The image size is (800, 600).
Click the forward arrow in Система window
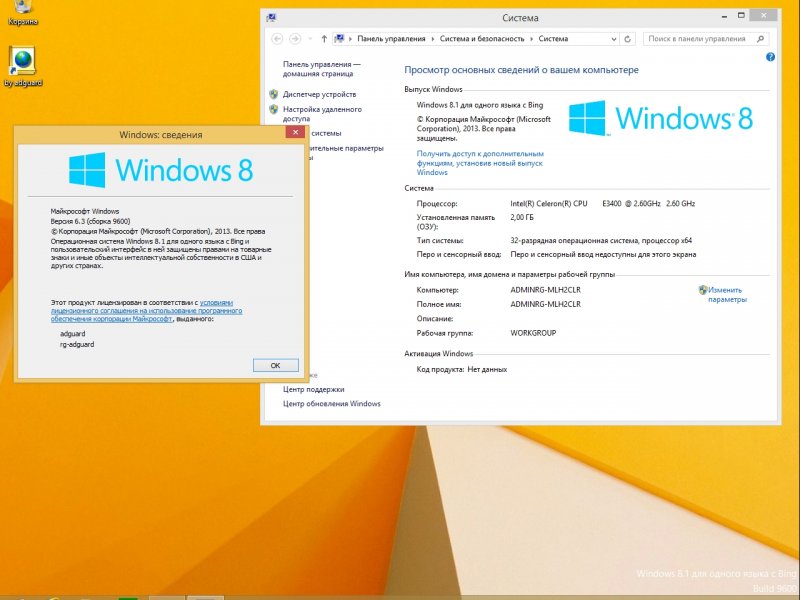point(295,39)
